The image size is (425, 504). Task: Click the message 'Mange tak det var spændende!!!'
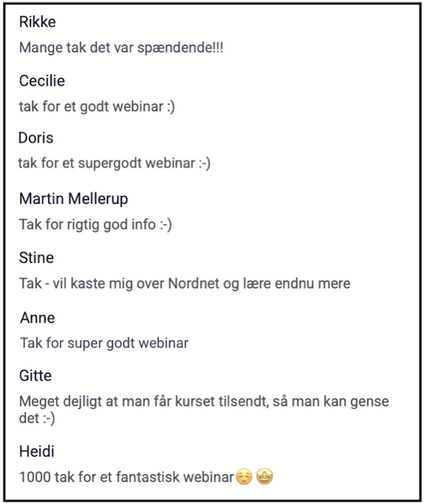click(x=121, y=48)
